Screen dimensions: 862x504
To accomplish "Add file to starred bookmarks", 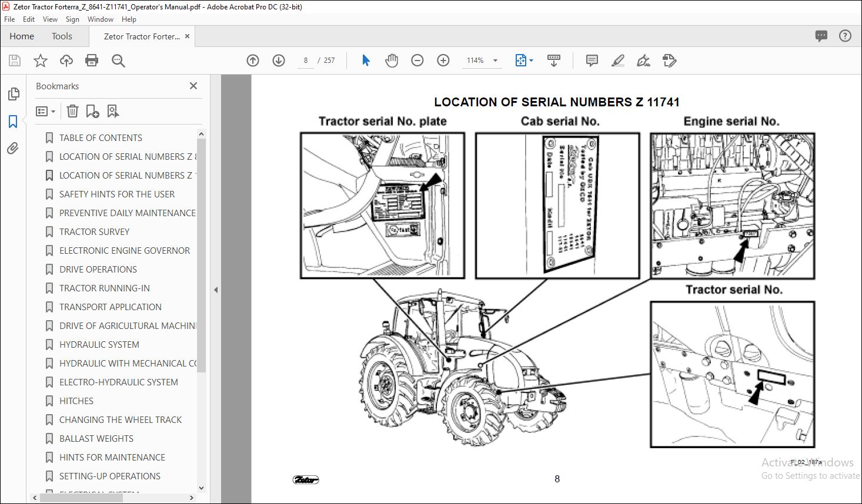I will tap(41, 61).
